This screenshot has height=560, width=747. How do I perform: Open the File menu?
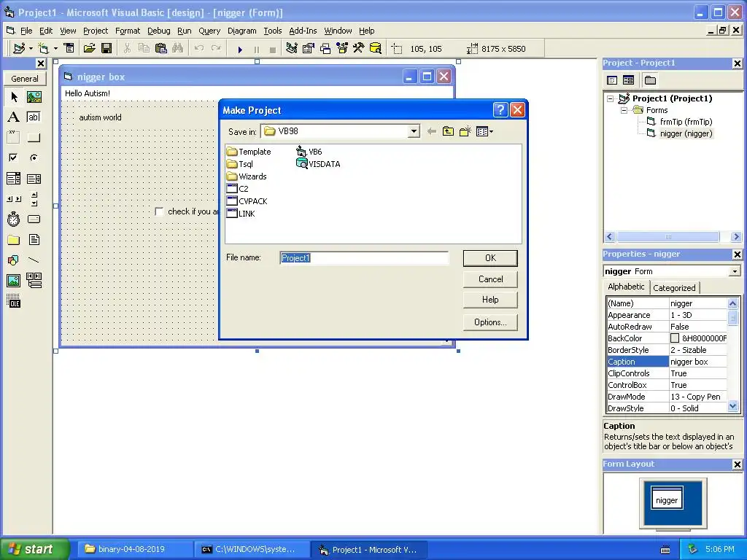26,31
